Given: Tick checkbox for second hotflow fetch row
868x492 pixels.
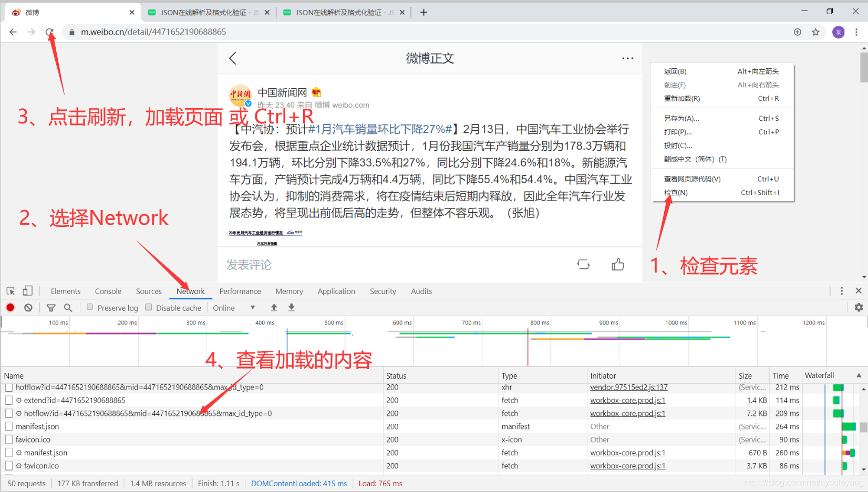Looking at the screenshot, I should (x=9, y=413).
